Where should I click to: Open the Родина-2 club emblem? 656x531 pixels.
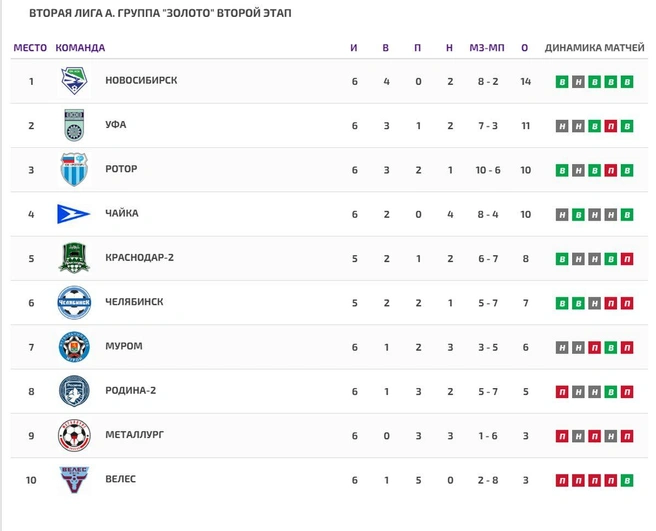click(74, 391)
